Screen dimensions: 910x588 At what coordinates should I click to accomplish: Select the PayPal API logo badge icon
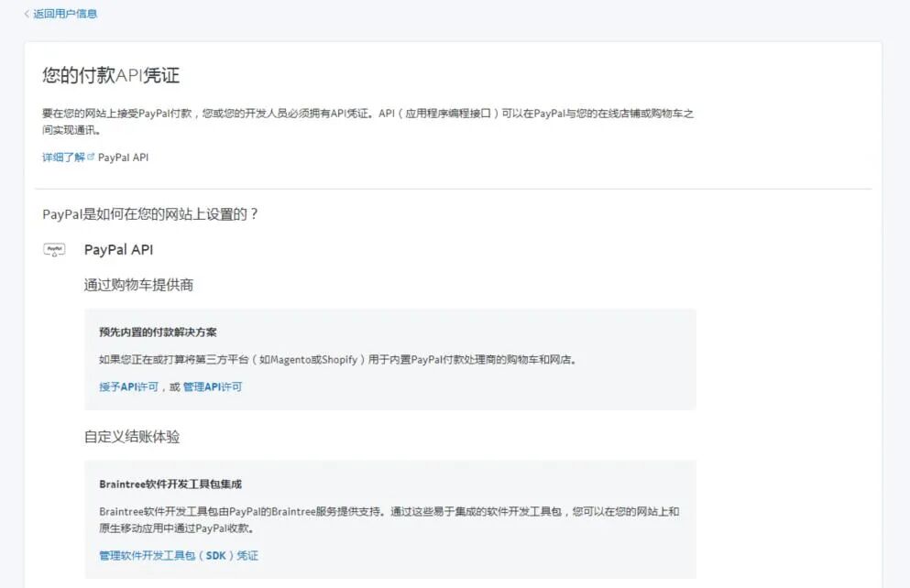[54, 249]
